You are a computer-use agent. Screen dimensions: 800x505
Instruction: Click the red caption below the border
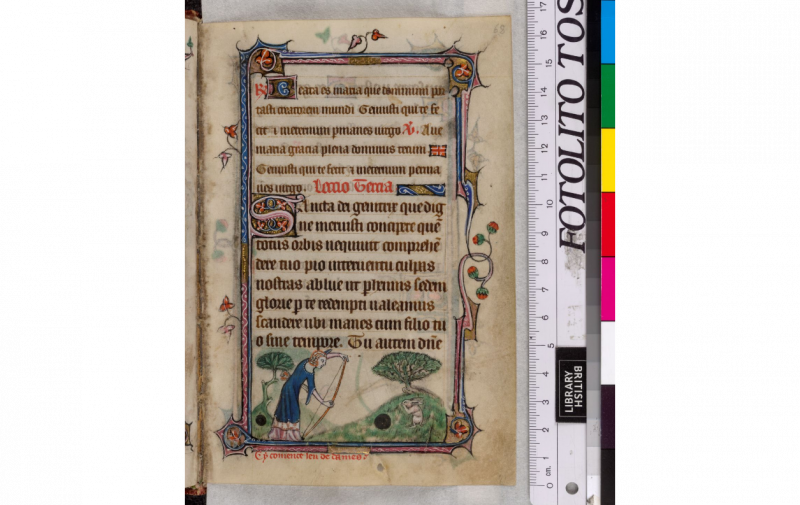[311, 456]
